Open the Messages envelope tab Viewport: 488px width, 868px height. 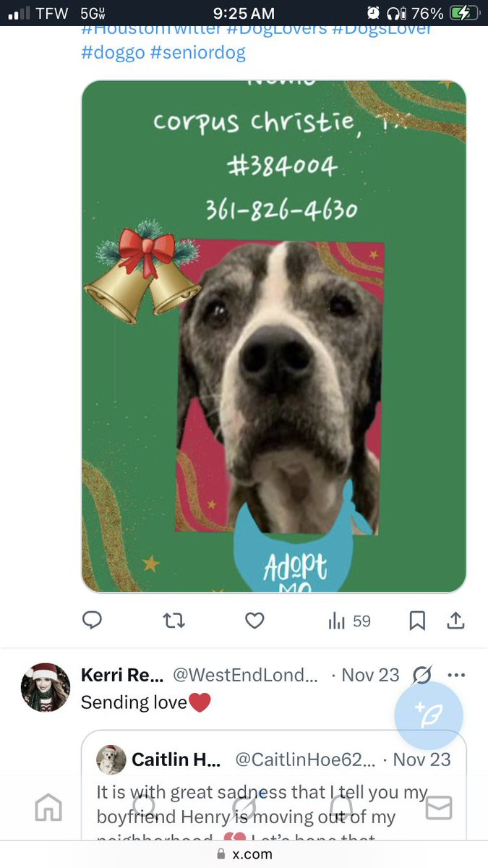[439, 807]
